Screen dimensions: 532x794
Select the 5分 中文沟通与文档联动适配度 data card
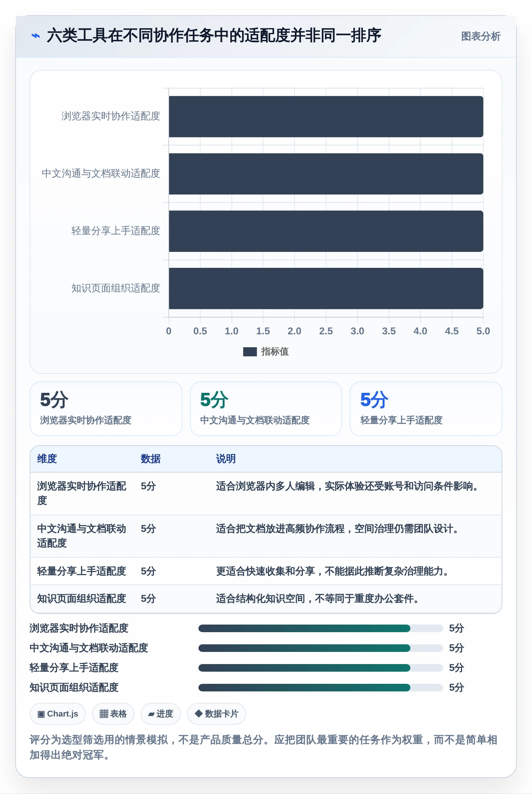tap(266, 409)
